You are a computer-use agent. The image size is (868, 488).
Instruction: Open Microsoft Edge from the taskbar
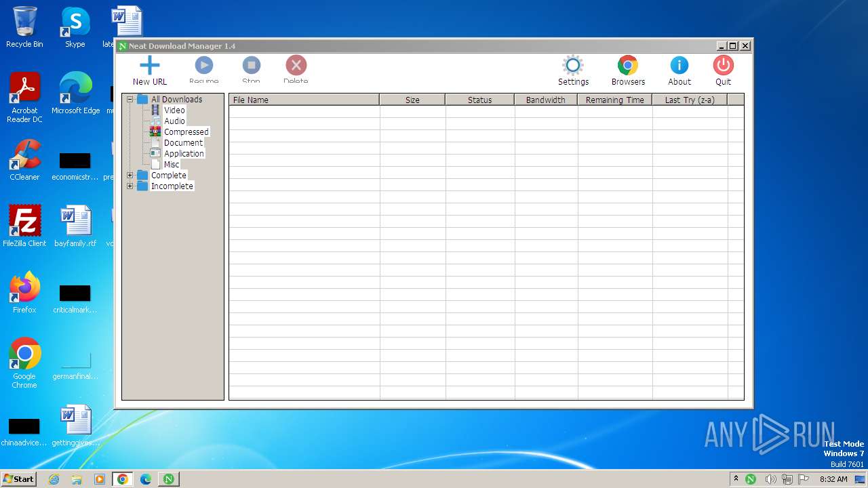(145, 479)
